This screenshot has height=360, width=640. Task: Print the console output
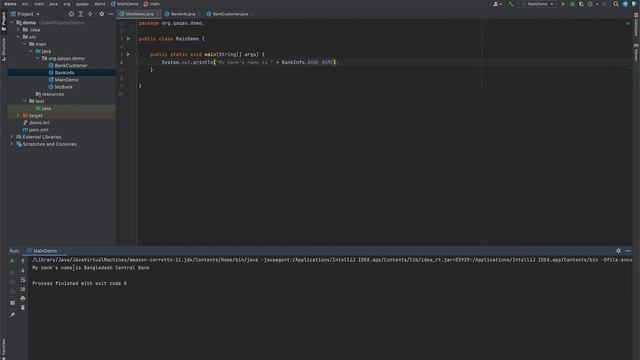(x=23, y=298)
